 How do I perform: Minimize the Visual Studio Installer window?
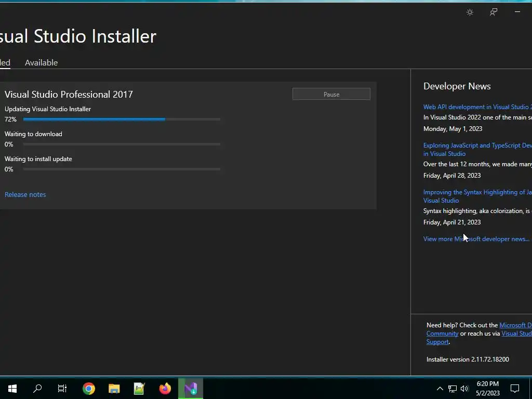point(517,12)
